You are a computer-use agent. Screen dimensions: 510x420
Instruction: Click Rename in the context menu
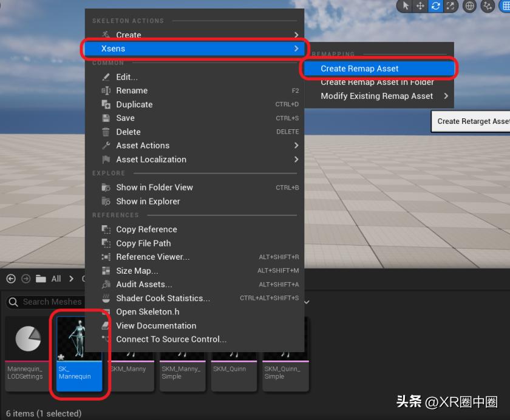195,90
